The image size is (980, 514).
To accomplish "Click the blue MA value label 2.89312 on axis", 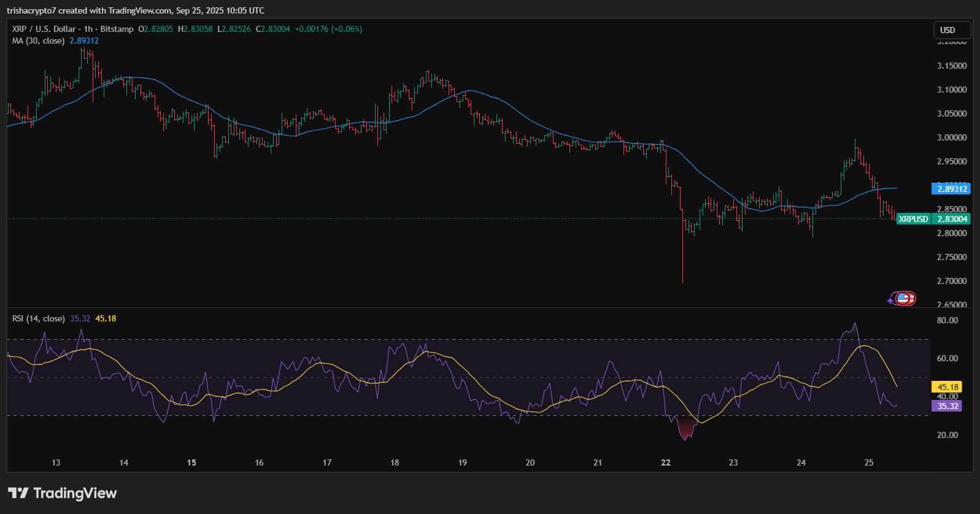I will [x=952, y=189].
